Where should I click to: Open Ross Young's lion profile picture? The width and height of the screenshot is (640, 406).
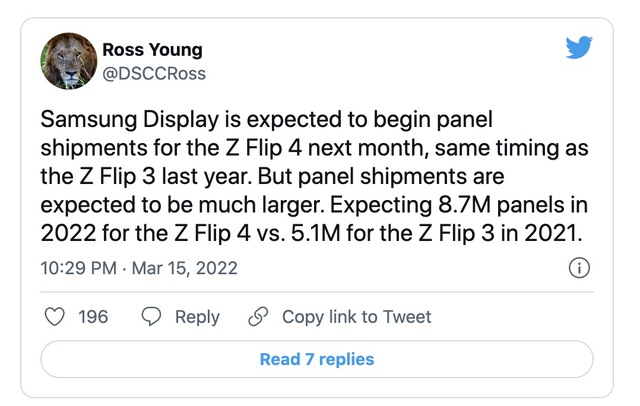tap(69, 61)
